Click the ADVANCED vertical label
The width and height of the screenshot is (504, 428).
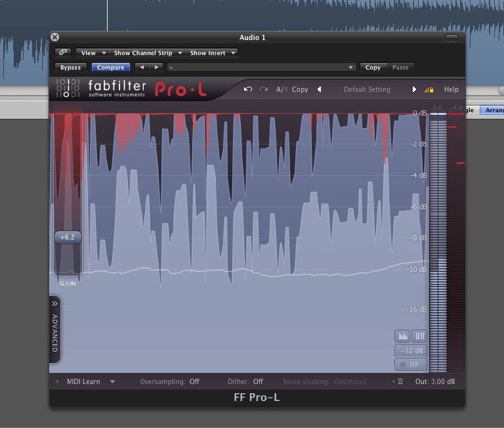tap(54, 333)
